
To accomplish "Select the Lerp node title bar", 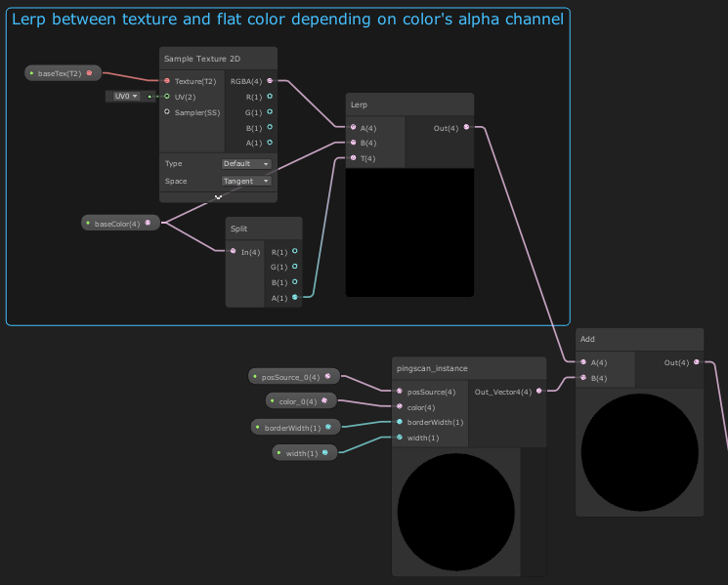I will [x=409, y=104].
